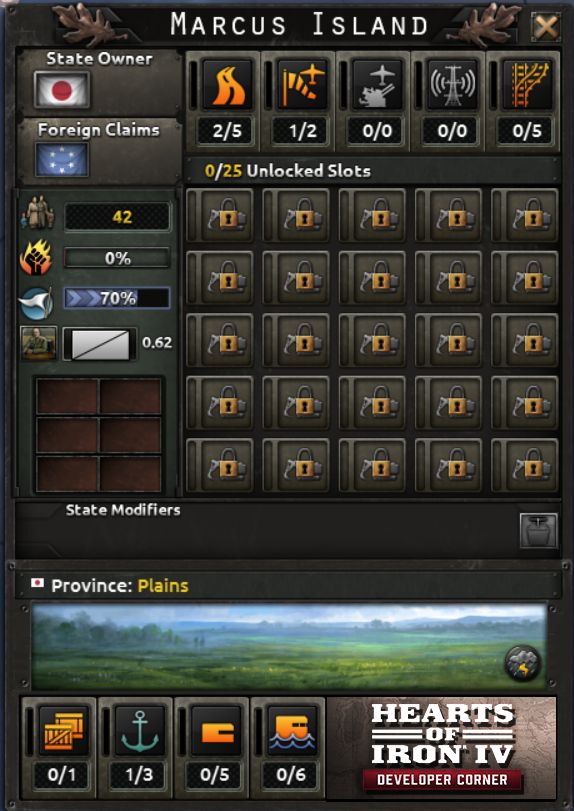
Task: Click the Railway tracks building icon
Action: click(527, 85)
